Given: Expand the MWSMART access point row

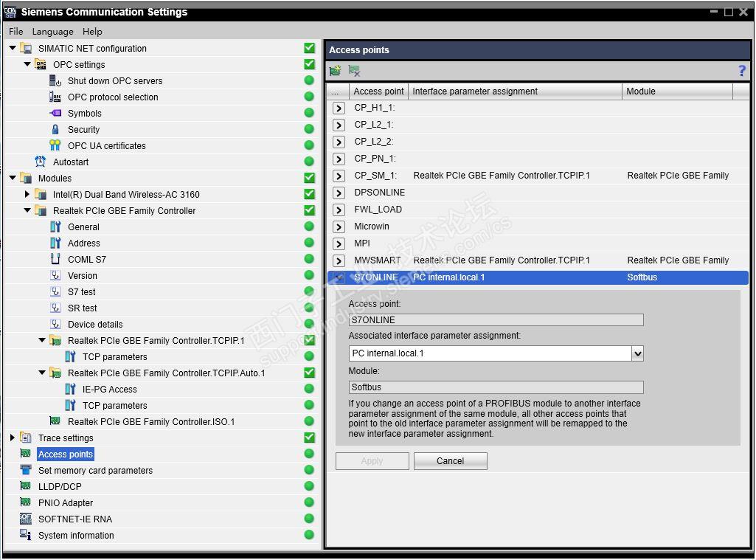Looking at the screenshot, I should (x=339, y=261).
